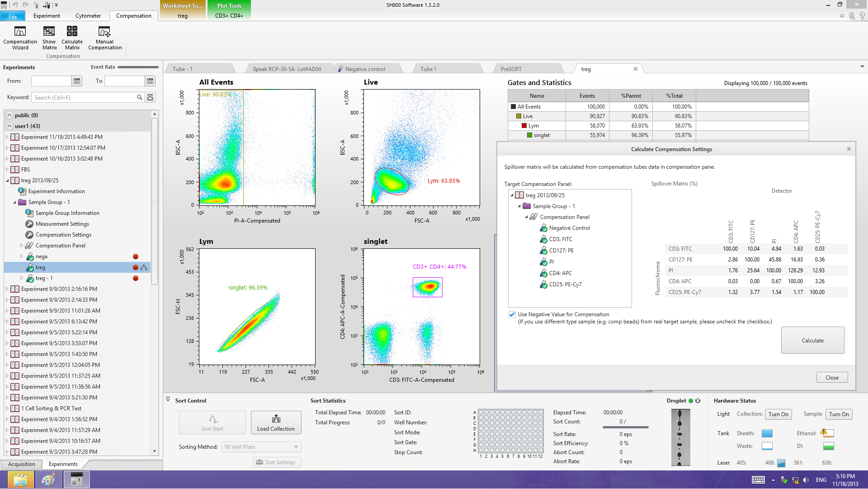Click the search magnifier icon
This screenshot has width=868, height=489.
[x=139, y=97]
